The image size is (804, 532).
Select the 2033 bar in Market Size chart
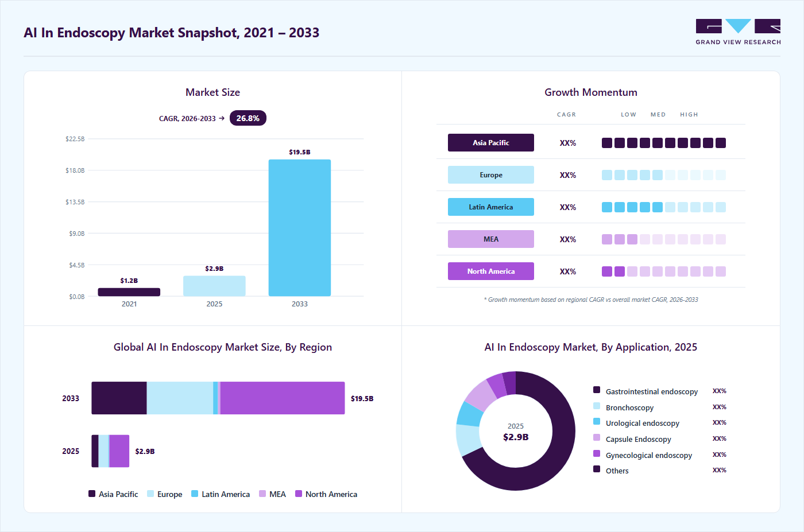[300, 228]
